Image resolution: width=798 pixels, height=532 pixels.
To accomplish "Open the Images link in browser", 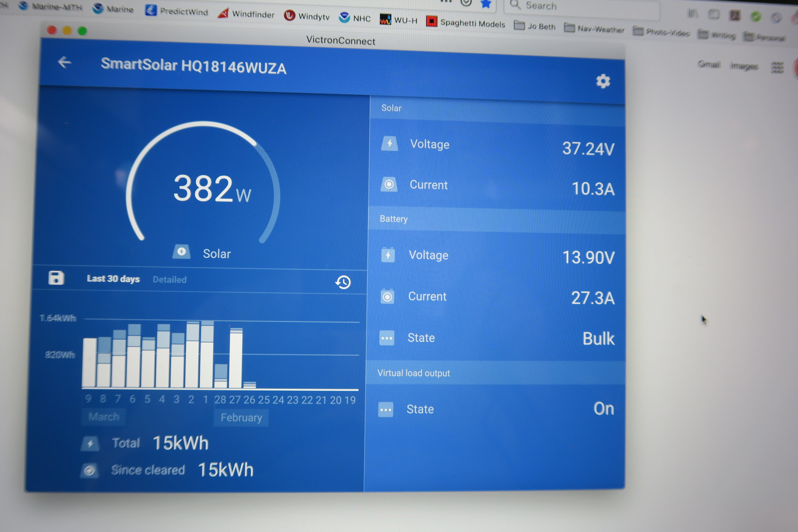I will [x=744, y=65].
